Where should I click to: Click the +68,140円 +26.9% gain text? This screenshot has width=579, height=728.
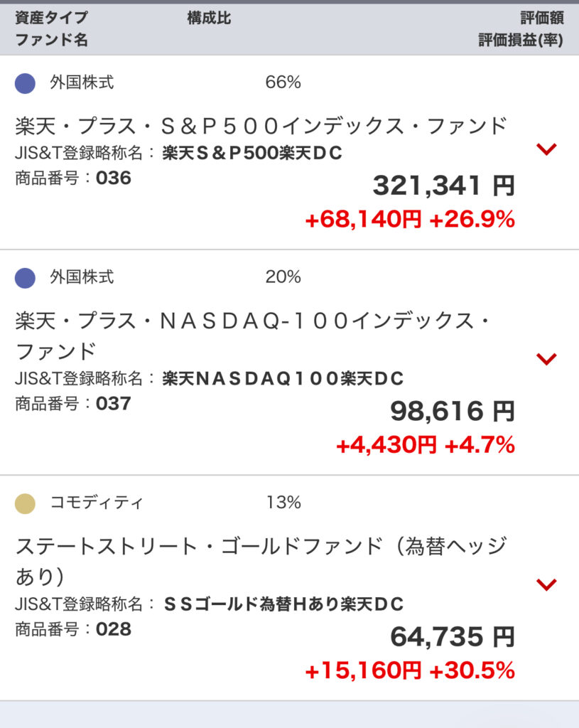409,220
